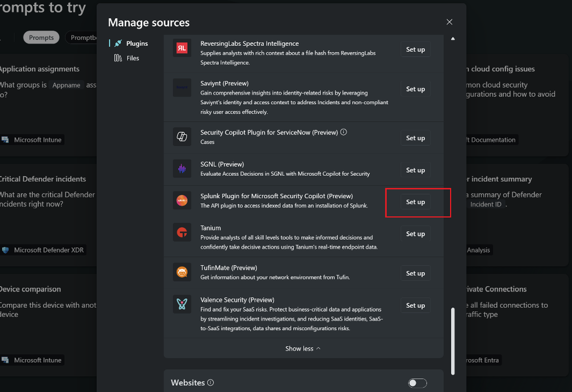This screenshot has width=572, height=392.
Task: Click the Entra tag on connections card
Action: point(484,360)
